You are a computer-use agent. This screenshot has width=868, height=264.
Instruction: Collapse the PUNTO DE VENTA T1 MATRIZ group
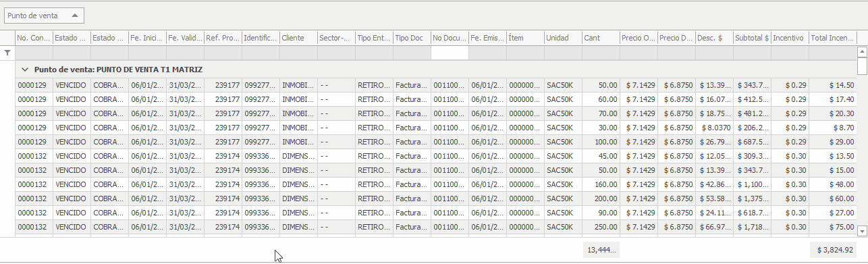pyautogui.click(x=25, y=69)
